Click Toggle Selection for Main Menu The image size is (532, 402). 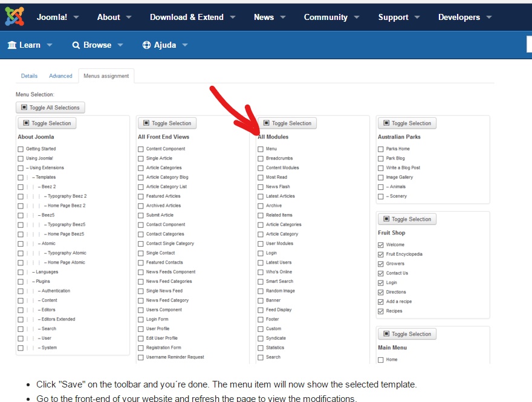point(407,334)
